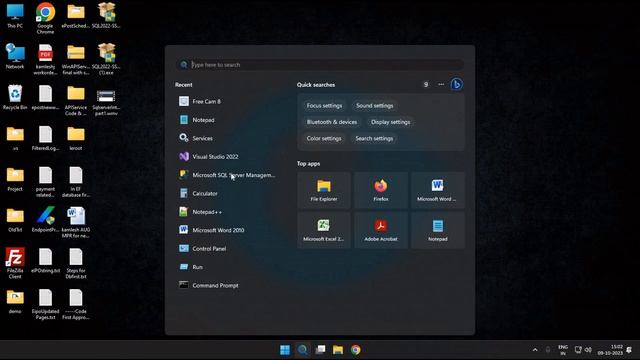Click the rewards points badge showing 9

(x=426, y=84)
